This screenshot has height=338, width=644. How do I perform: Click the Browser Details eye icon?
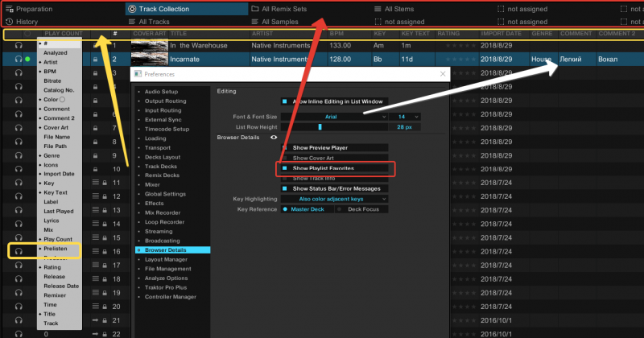point(274,137)
